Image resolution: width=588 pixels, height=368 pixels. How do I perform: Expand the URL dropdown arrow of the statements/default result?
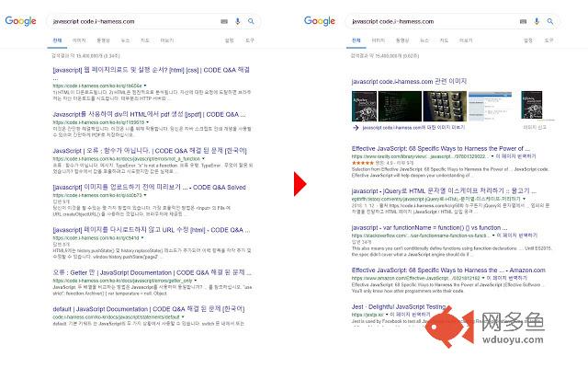pos(183,316)
